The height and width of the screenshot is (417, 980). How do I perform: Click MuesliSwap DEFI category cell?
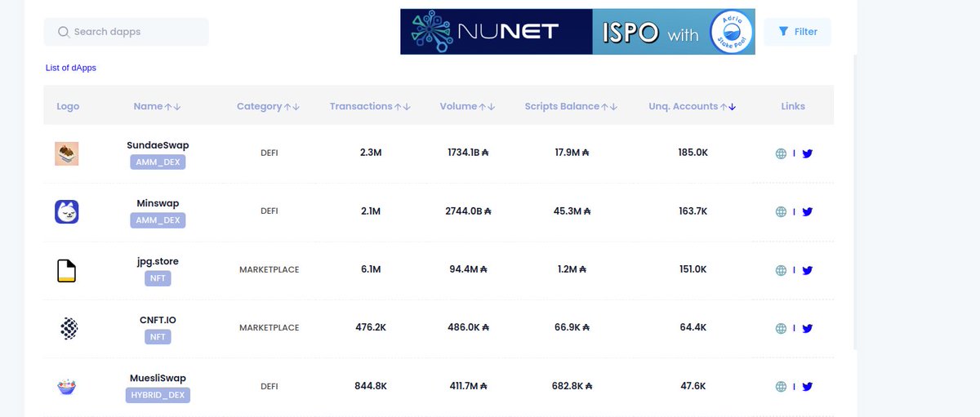tap(269, 387)
